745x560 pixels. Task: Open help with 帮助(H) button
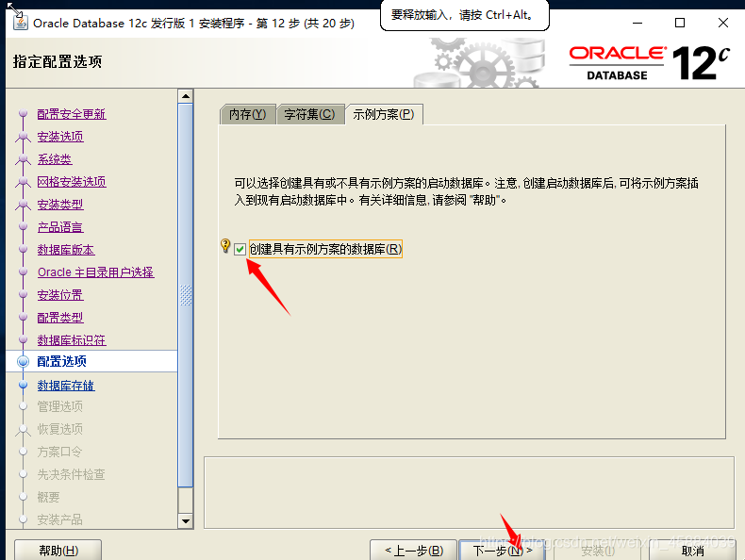click(58, 551)
